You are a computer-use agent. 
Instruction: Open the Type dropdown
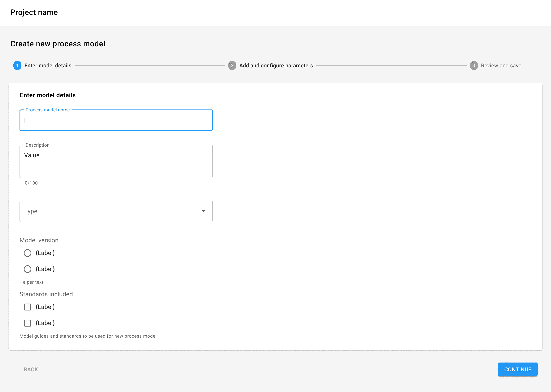116,211
